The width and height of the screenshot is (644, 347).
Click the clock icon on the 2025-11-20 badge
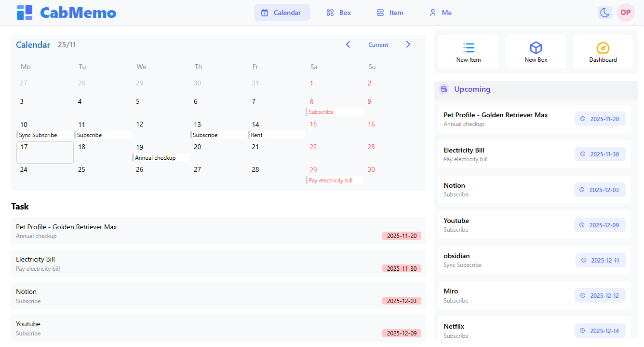pos(584,118)
